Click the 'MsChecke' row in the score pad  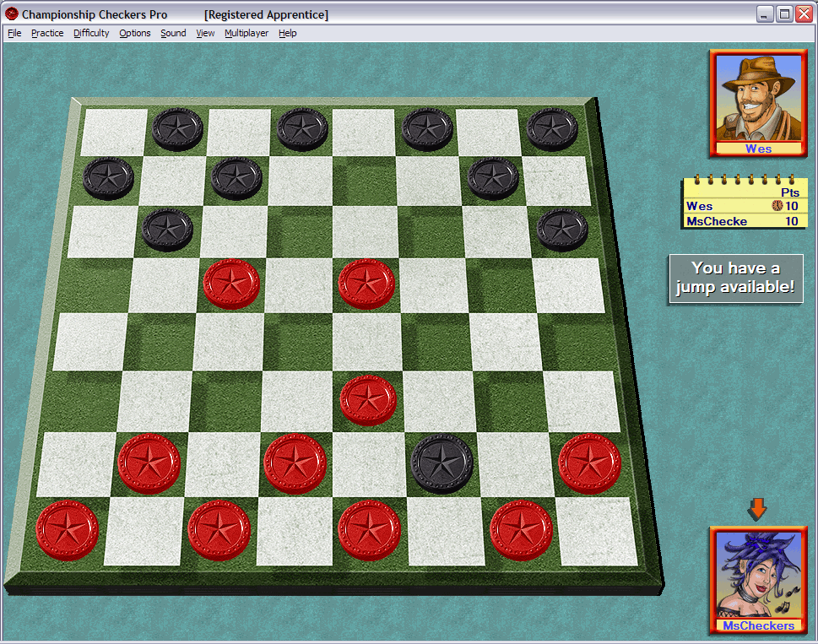744,221
